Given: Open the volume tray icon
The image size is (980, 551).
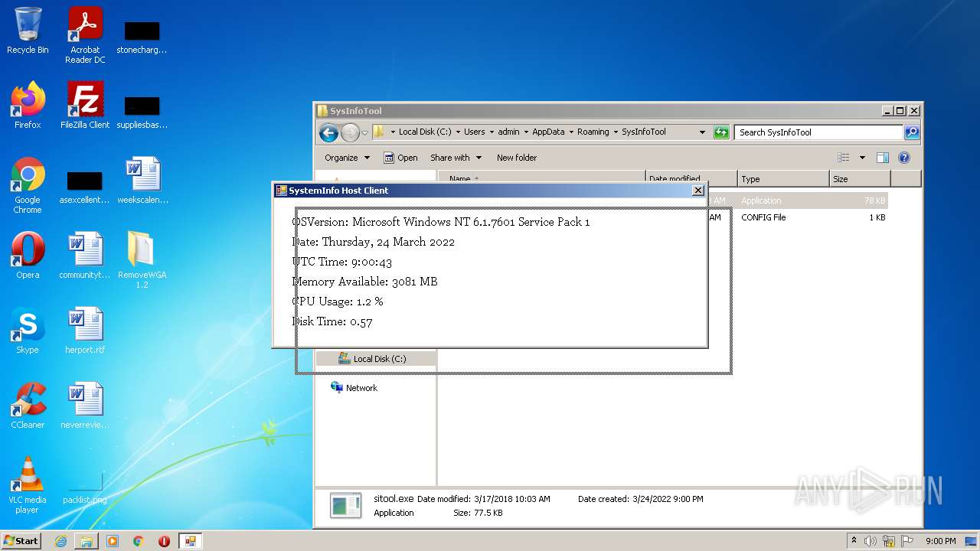Looking at the screenshot, I should [871, 541].
